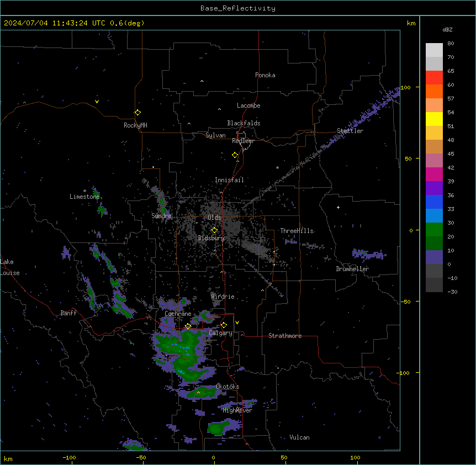
Task: Select the green 20-30 dBZ legend swatch
Action: 434,230
